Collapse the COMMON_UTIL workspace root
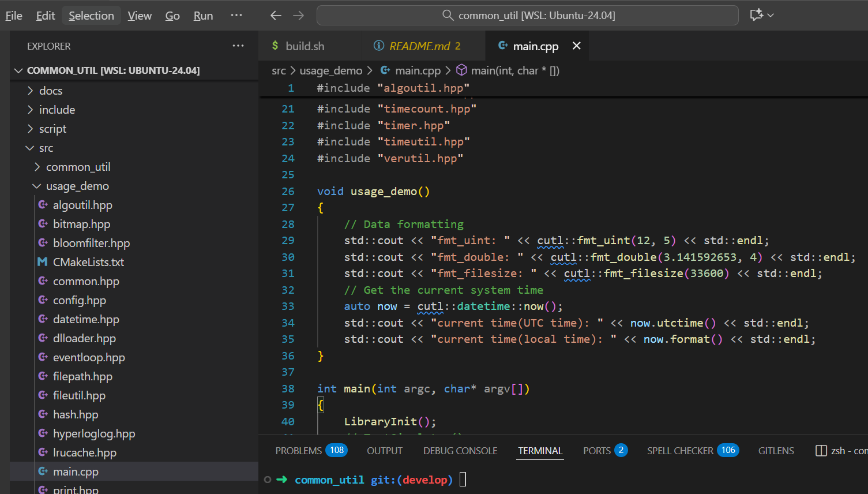Image resolution: width=868 pixels, height=494 pixels. pos(113,70)
